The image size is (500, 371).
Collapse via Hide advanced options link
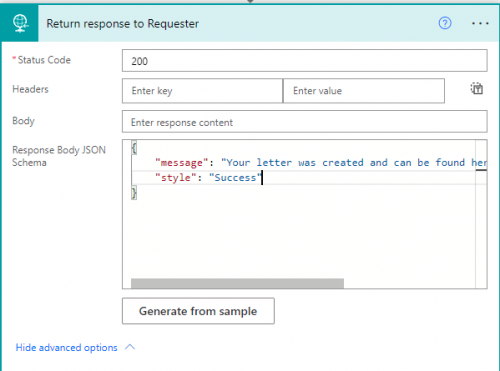[x=67, y=348]
